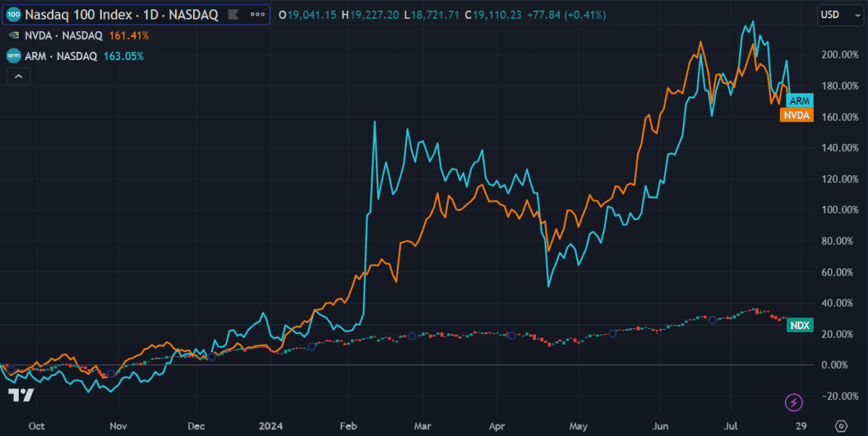This screenshot has height=436, width=868.
Task: Click the Nasdaq 100 round symbol icon
Action: tap(14, 14)
